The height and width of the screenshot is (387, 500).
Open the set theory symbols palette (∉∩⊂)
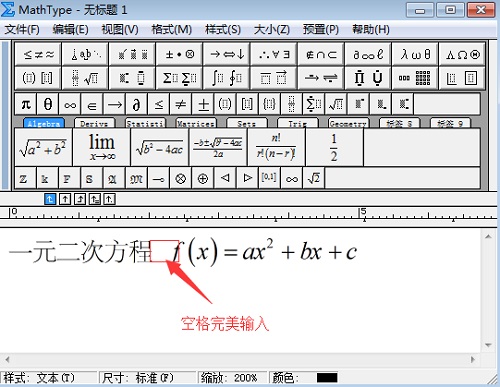(x=321, y=54)
